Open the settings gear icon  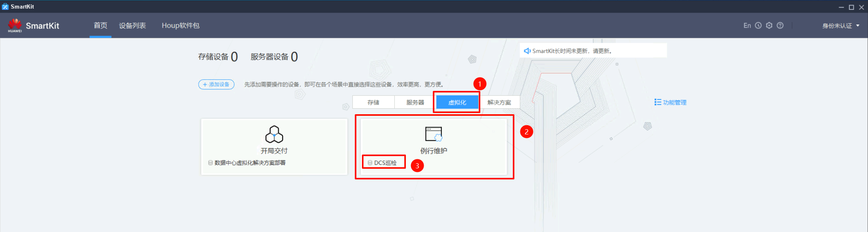coord(769,26)
